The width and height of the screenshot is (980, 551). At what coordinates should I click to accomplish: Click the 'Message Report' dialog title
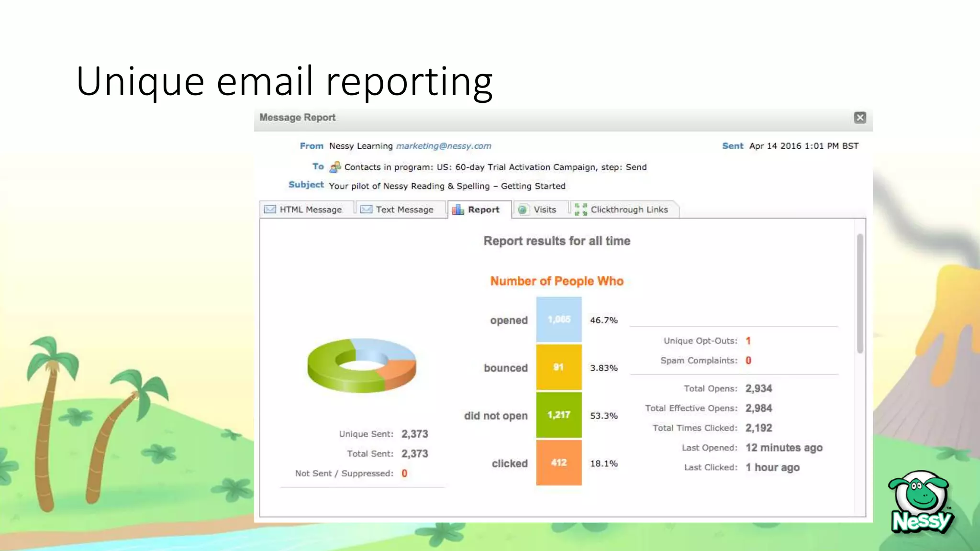(297, 118)
